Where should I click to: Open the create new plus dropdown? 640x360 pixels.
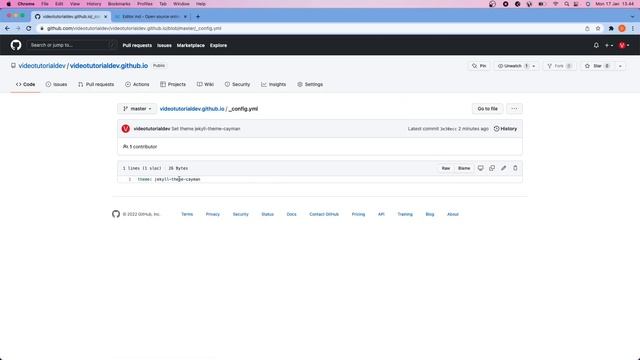point(609,45)
